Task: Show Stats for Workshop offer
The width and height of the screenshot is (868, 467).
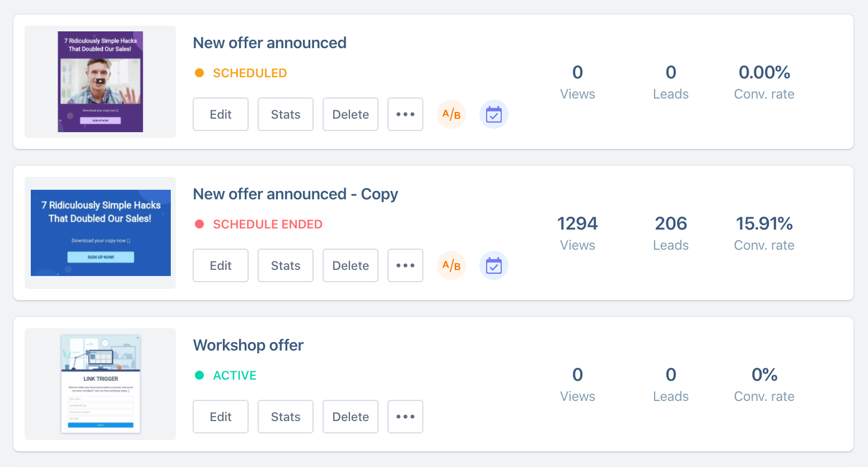Action: [x=286, y=417]
